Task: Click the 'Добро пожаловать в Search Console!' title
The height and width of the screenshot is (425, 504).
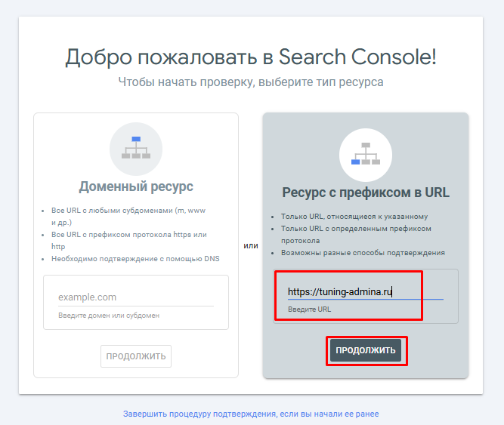Action: 251,57
